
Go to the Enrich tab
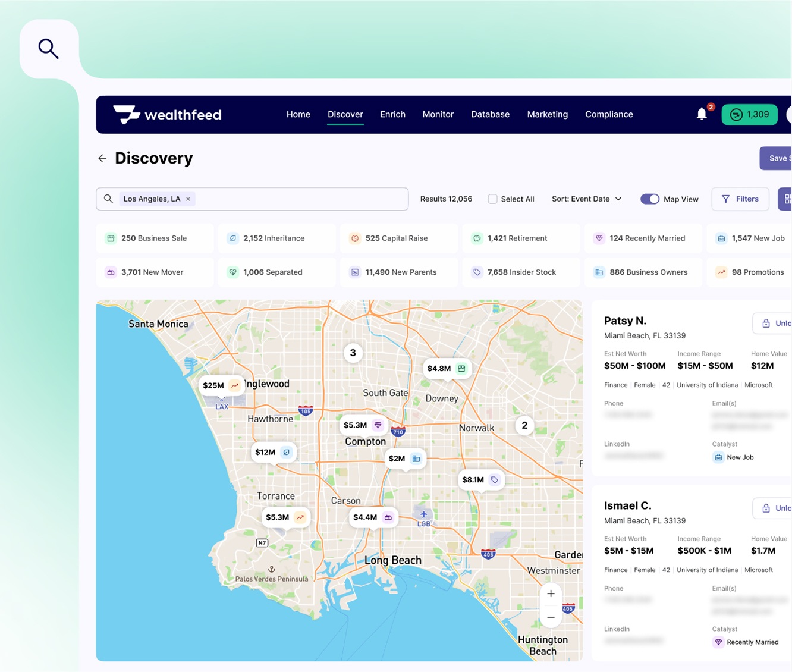click(x=392, y=114)
